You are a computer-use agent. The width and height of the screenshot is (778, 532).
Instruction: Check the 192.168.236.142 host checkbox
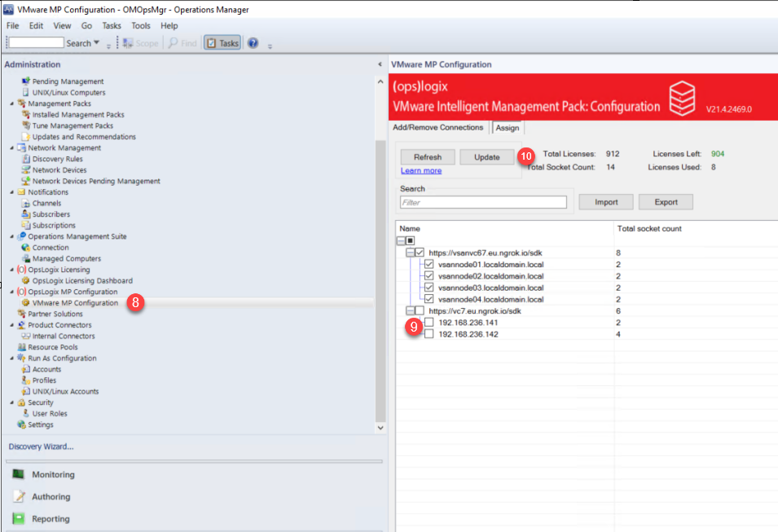click(x=429, y=334)
